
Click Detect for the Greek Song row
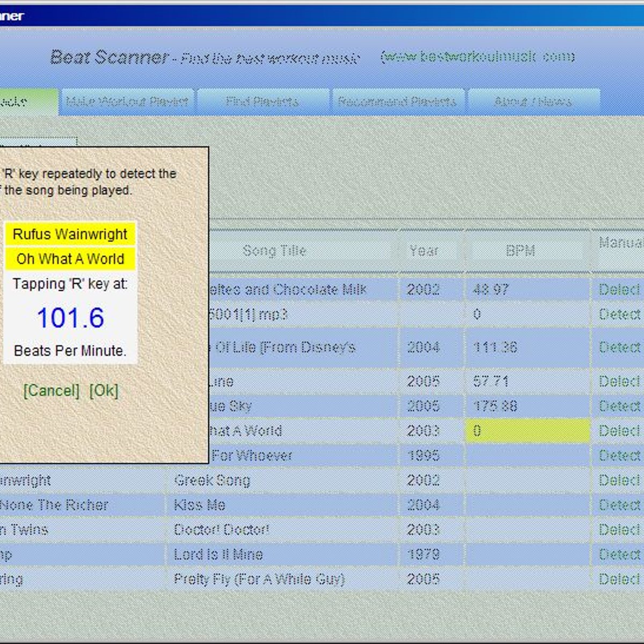(619, 480)
